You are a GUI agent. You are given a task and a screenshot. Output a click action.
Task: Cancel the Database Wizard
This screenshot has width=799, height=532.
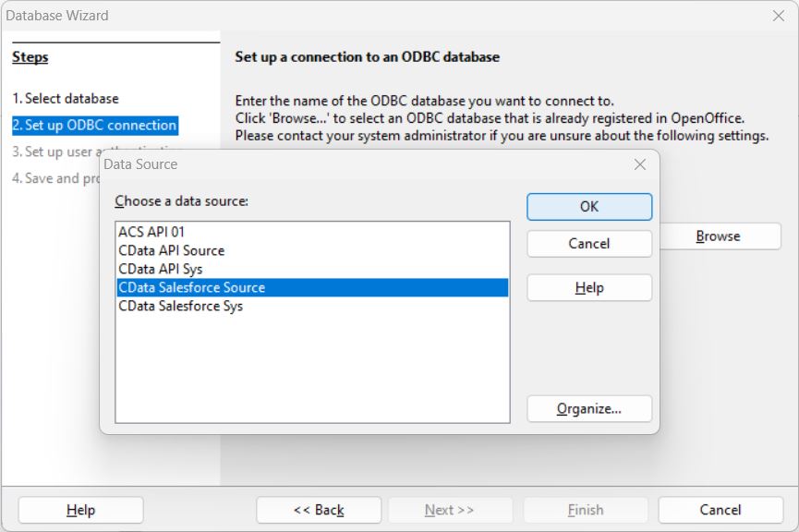coord(720,510)
